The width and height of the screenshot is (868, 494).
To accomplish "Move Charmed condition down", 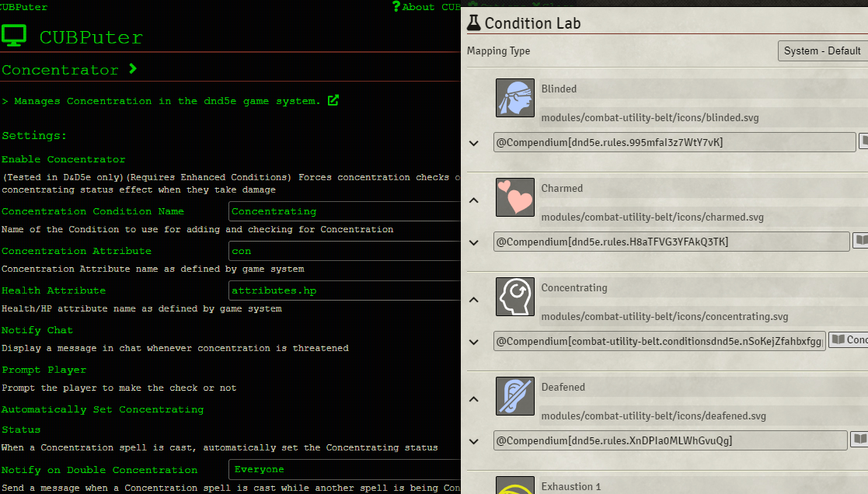I will click(x=474, y=243).
